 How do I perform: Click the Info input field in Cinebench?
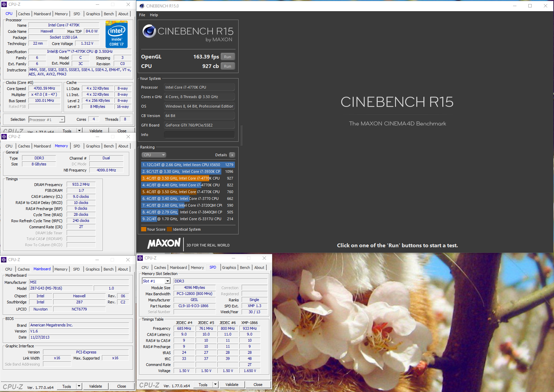[x=199, y=135]
